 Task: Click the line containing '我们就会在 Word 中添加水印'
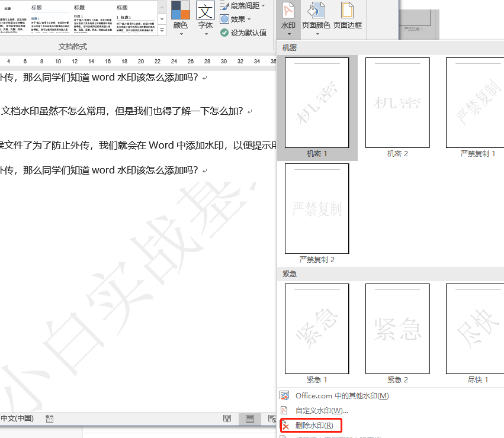click(x=138, y=145)
